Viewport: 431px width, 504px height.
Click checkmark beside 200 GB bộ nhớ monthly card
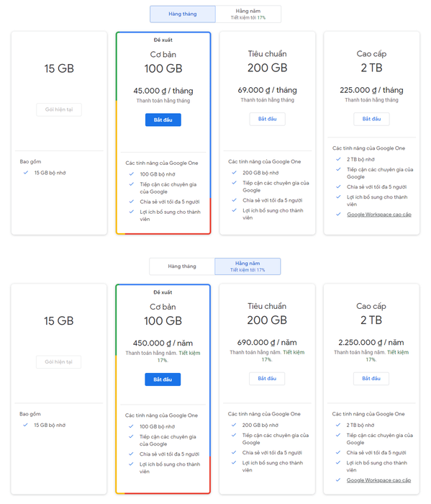234,173
